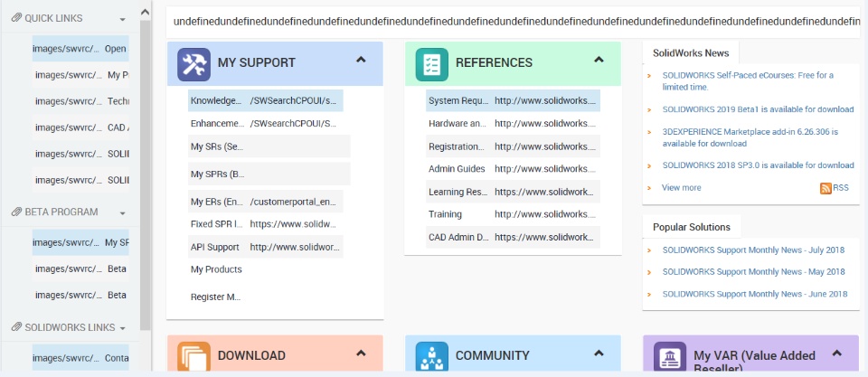Open the RSS feed icon
868x377 pixels.
[826, 188]
